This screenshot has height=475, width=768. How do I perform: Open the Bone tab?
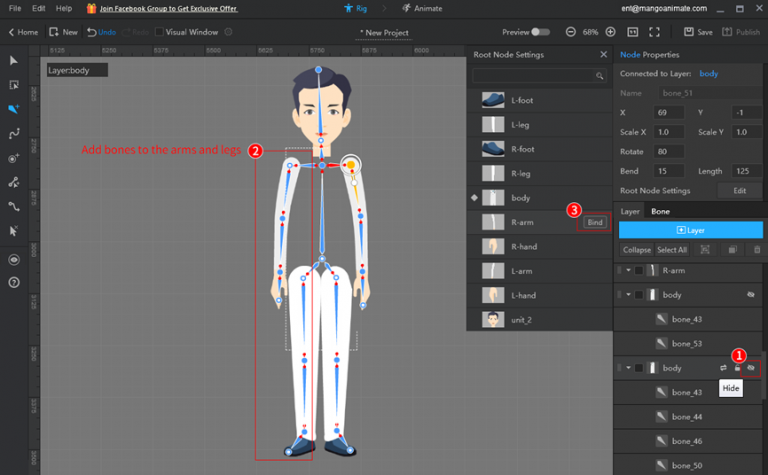[660, 212]
